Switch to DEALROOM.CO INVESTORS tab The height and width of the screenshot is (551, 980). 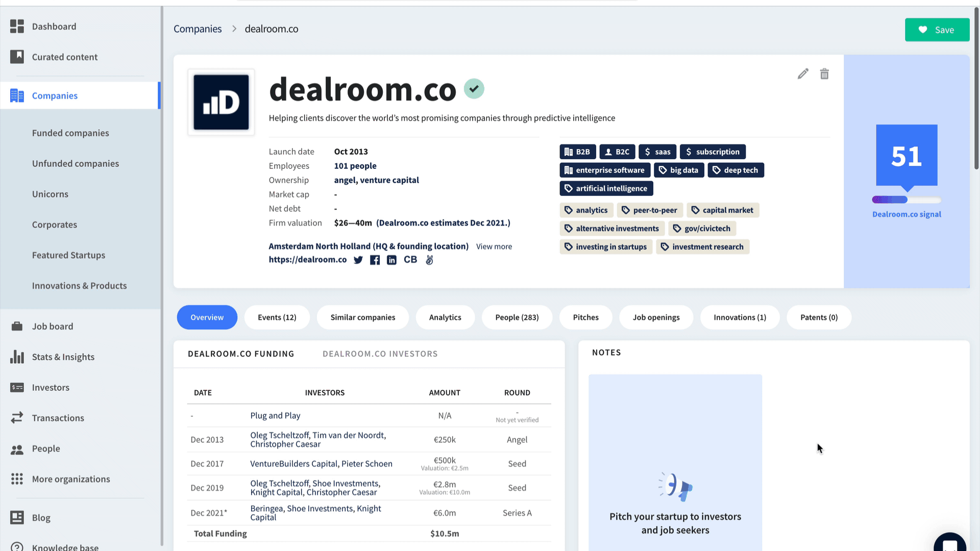click(380, 354)
